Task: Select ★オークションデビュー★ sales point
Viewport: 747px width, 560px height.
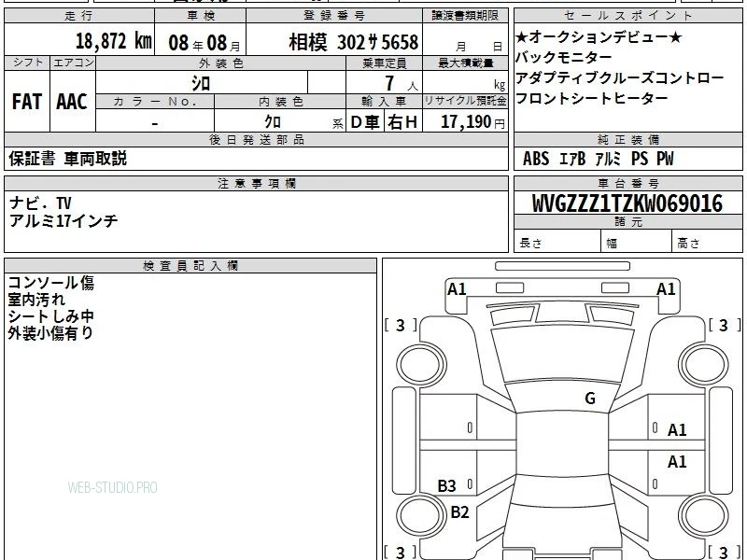Action: click(x=599, y=36)
